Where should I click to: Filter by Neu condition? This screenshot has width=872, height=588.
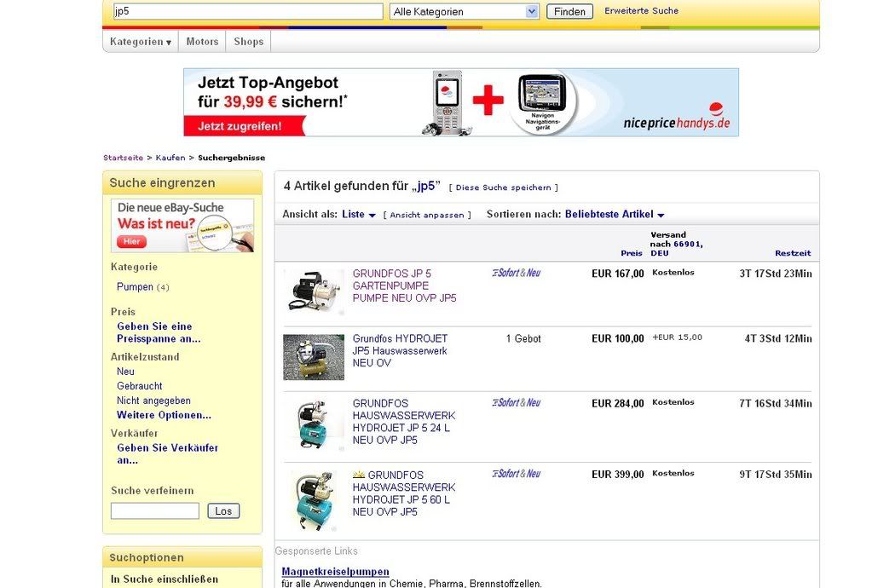(x=125, y=372)
